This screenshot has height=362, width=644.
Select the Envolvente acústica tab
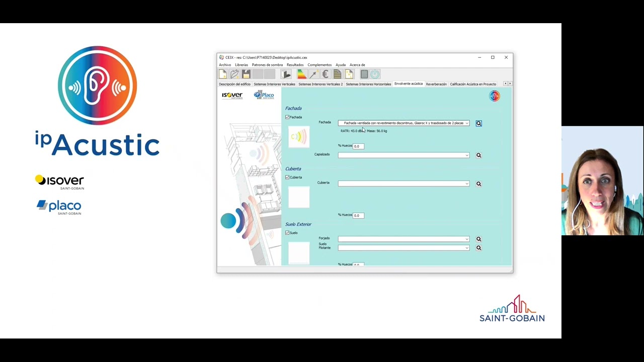pos(409,84)
